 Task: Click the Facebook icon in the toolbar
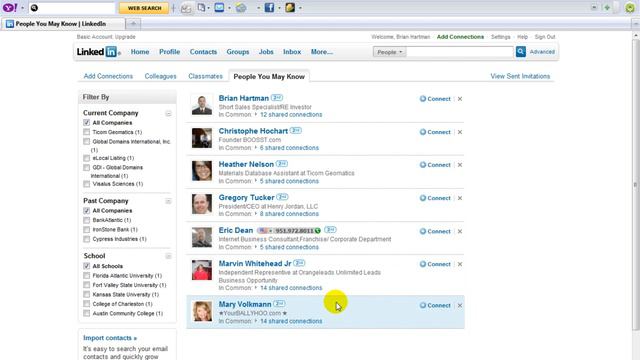pyautogui.click(x=269, y=8)
